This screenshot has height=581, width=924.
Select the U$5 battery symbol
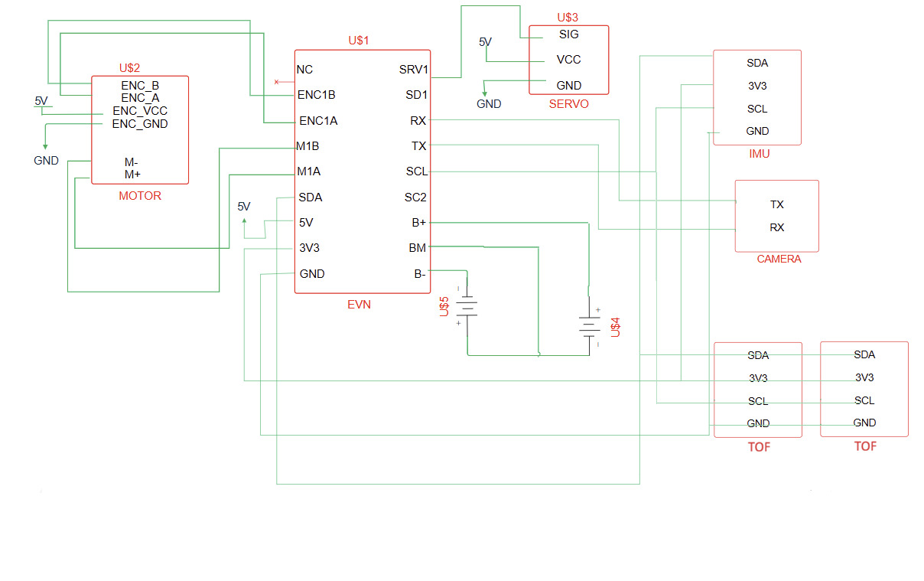[x=467, y=307]
